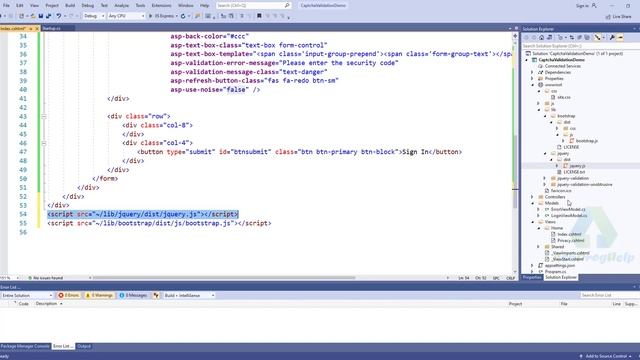The image size is (640, 360).
Task: Open the File menu
Action: click(x=6, y=5)
